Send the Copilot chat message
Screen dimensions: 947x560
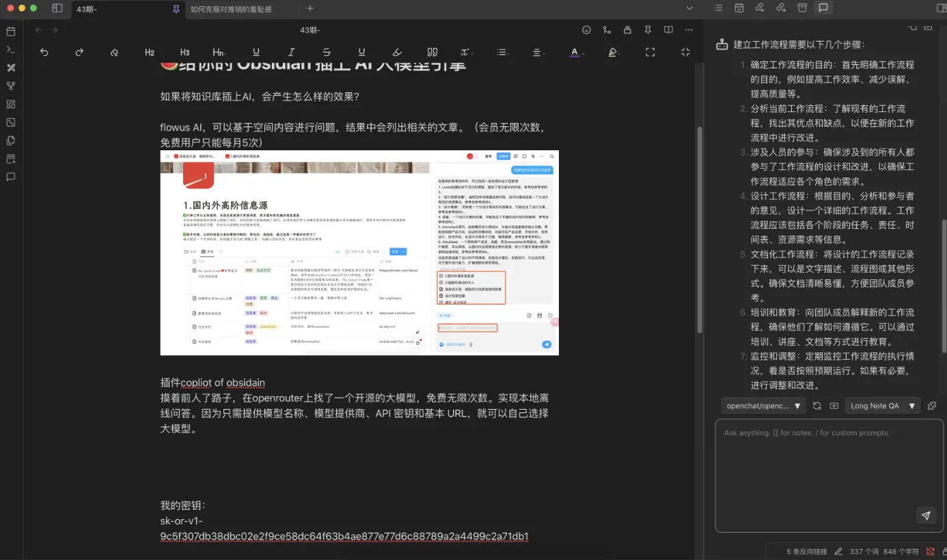click(926, 516)
